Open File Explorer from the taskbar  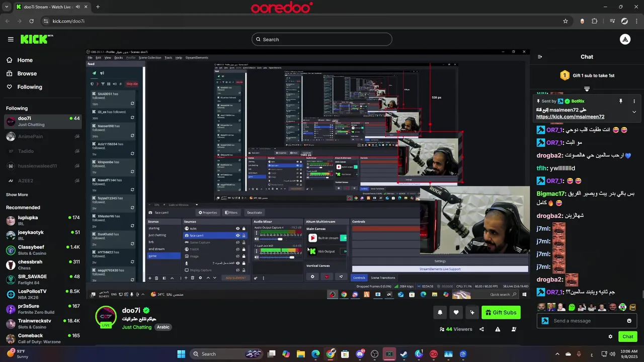301,354
